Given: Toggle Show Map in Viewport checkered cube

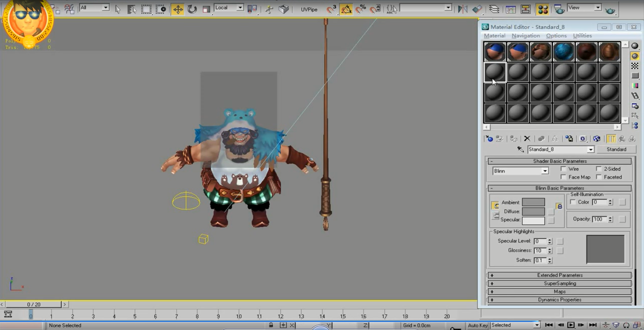Looking at the screenshot, I should click(597, 139).
